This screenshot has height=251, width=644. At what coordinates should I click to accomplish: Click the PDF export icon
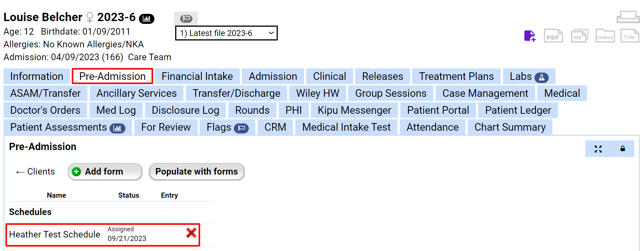pos(553,36)
